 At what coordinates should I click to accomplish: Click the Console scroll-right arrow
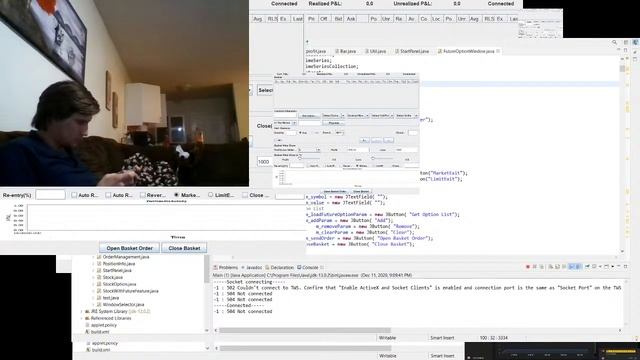point(620,330)
